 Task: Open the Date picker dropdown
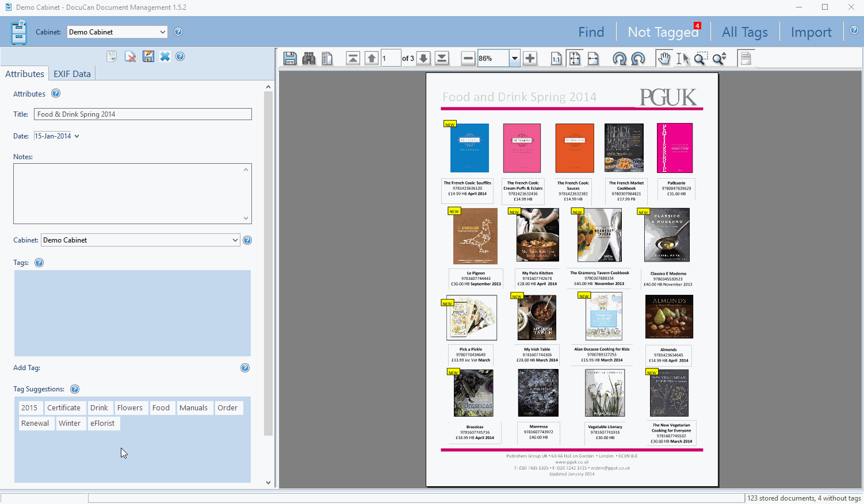[x=77, y=136]
